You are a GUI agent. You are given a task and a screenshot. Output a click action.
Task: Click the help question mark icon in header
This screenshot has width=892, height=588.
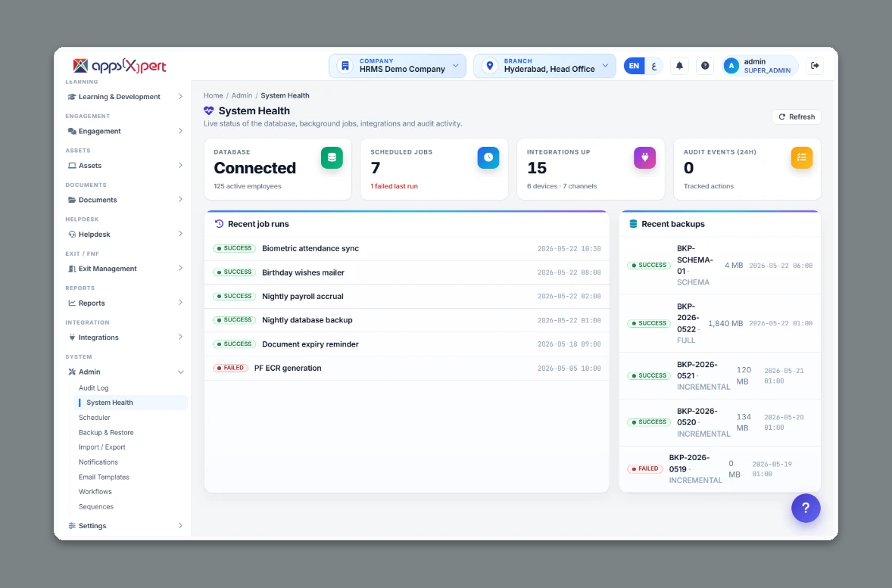point(705,66)
